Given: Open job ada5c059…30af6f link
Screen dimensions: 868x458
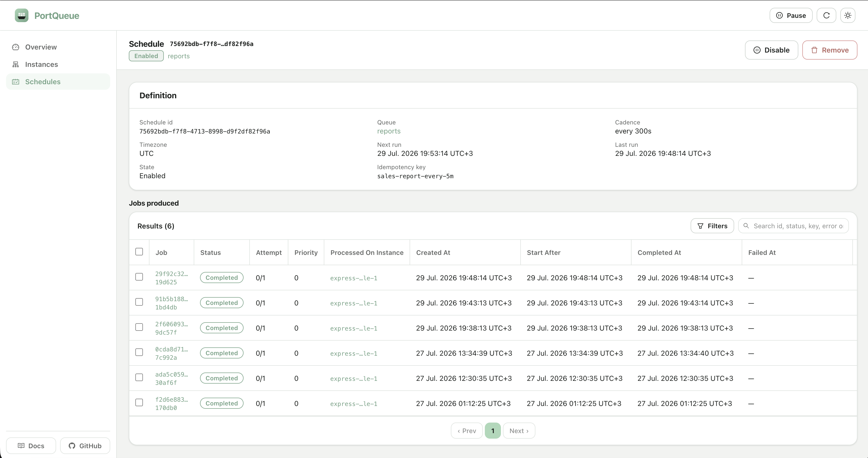Looking at the screenshot, I should pyautogui.click(x=172, y=379).
